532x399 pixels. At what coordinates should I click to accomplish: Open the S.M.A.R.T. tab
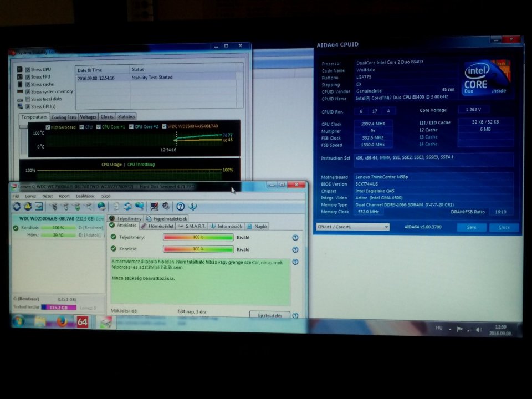(192, 226)
